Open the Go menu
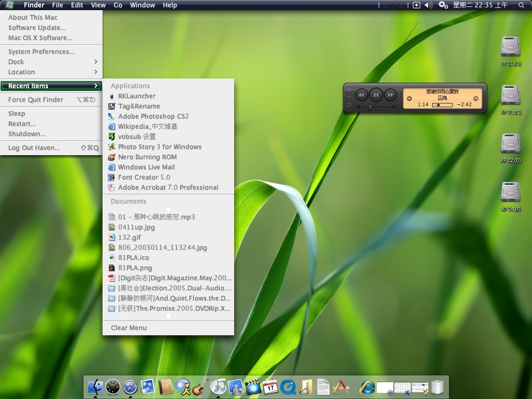Viewport: 532px width, 399px height. coord(117,5)
